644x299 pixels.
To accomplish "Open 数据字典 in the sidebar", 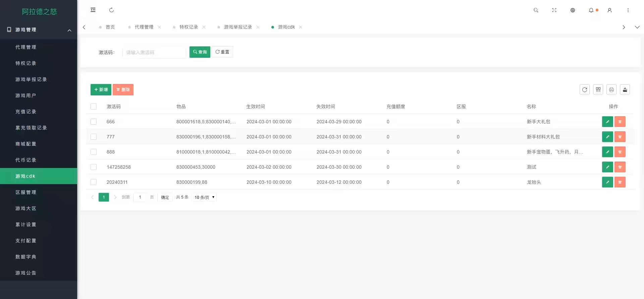I will (39, 257).
